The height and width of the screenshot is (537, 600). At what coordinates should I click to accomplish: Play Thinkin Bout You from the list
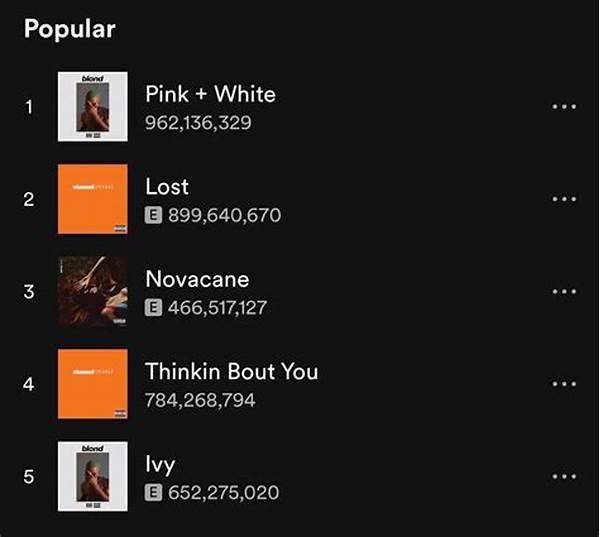point(231,371)
